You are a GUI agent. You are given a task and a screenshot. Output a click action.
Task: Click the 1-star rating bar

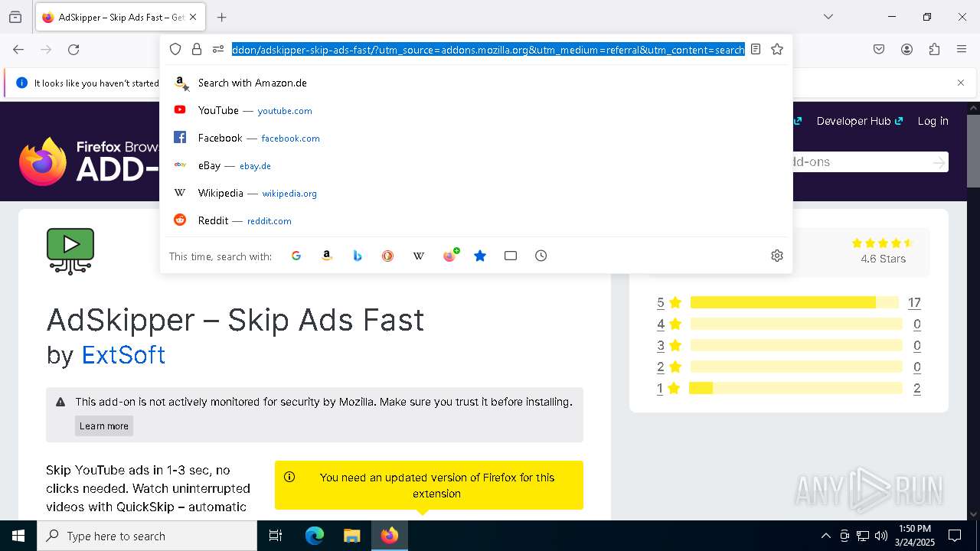click(795, 388)
